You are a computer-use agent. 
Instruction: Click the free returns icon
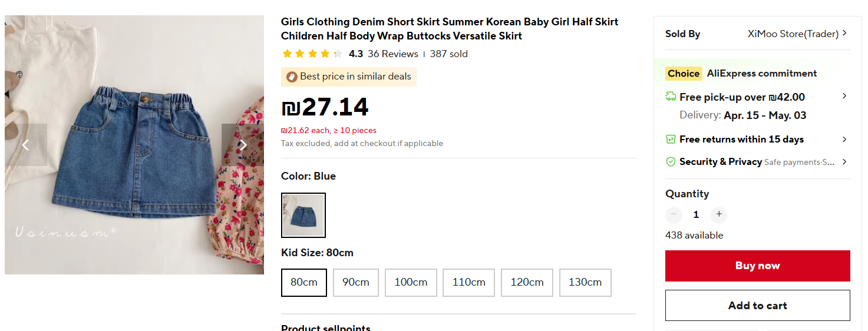tap(671, 140)
